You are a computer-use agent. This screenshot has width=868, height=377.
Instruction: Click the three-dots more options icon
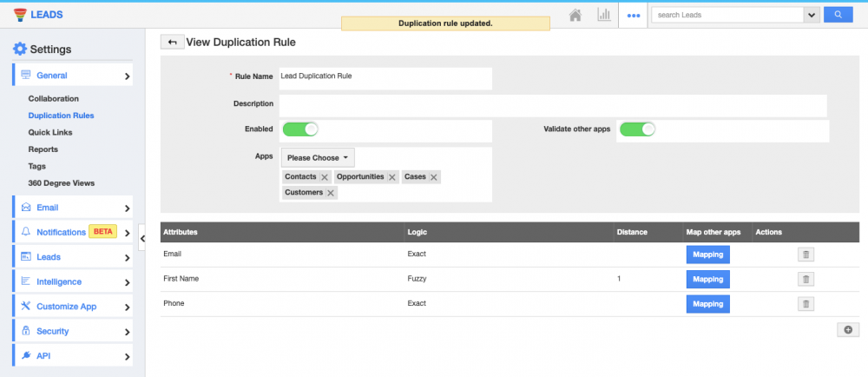tap(633, 15)
